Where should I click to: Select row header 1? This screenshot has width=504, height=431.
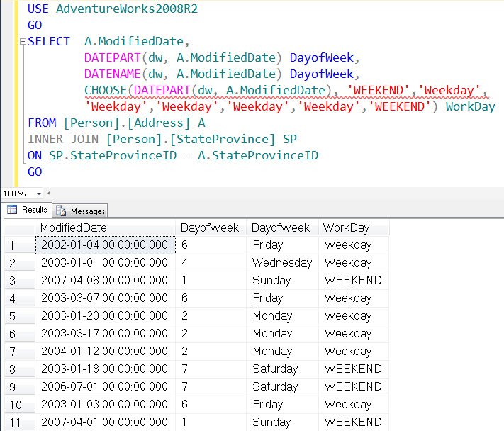coord(20,245)
